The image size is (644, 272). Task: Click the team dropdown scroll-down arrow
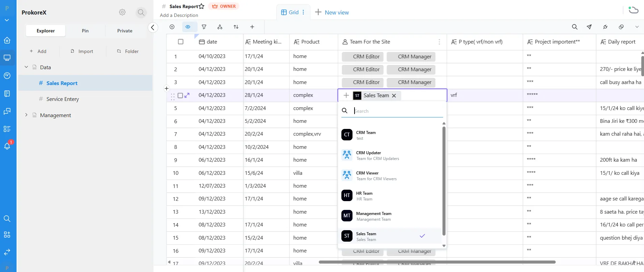[x=444, y=246]
